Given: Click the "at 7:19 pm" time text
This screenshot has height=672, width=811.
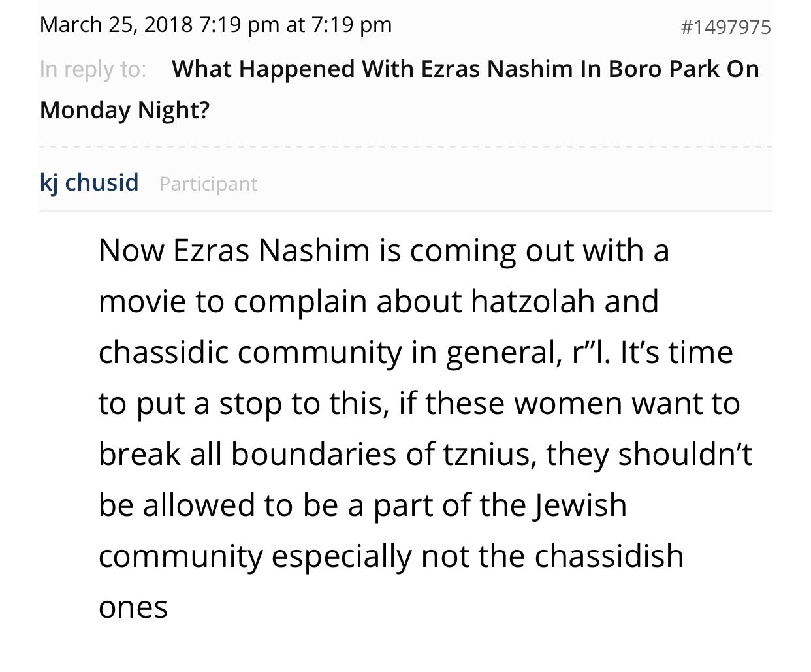Looking at the screenshot, I should [339, 25].
